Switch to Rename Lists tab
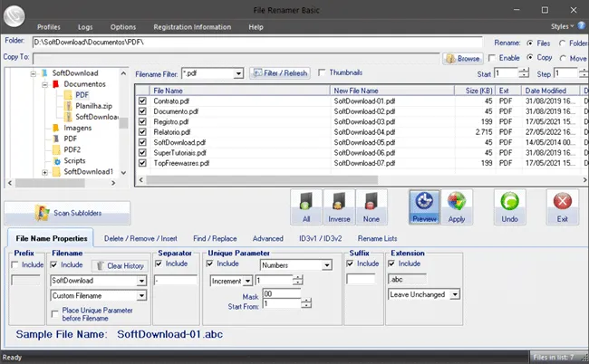 (x=377, y=238)
